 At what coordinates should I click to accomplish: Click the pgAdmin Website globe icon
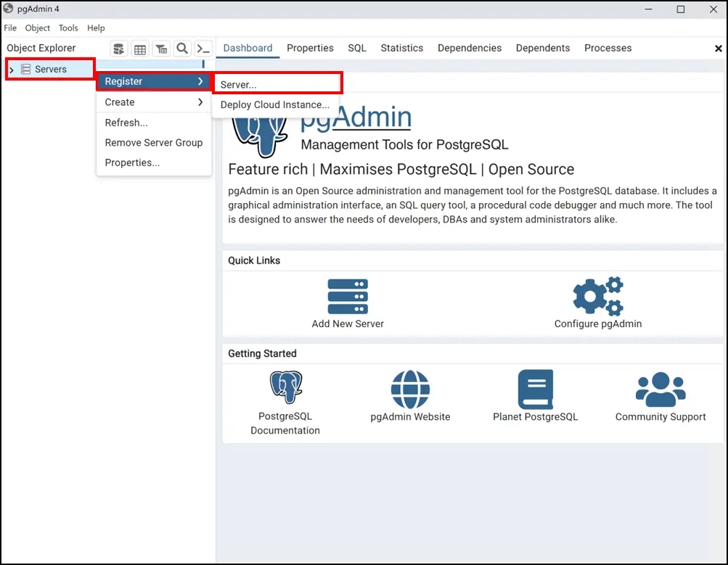pyautogui.click(x=410, y=389)
